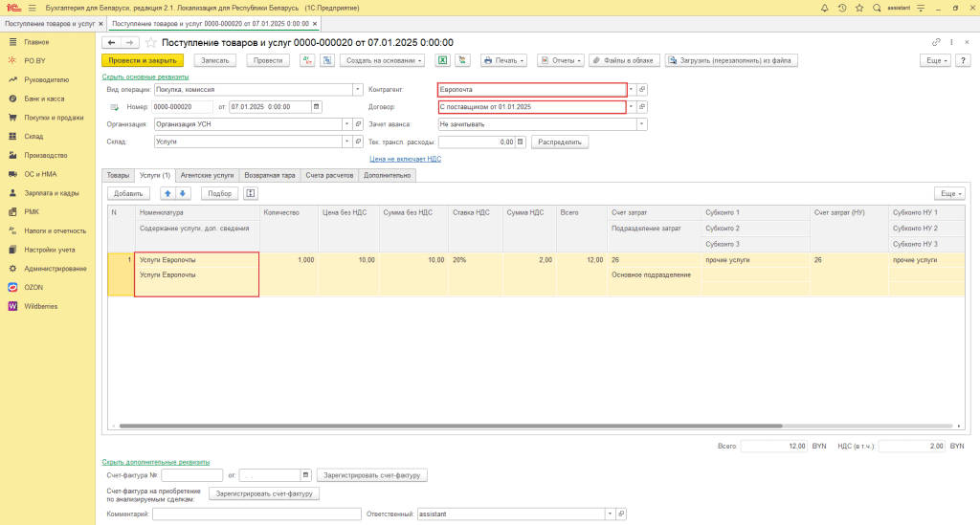Expand Организация dropdown arrow
The height and width of the screenshot is (525, 980).
coord(346,124)
